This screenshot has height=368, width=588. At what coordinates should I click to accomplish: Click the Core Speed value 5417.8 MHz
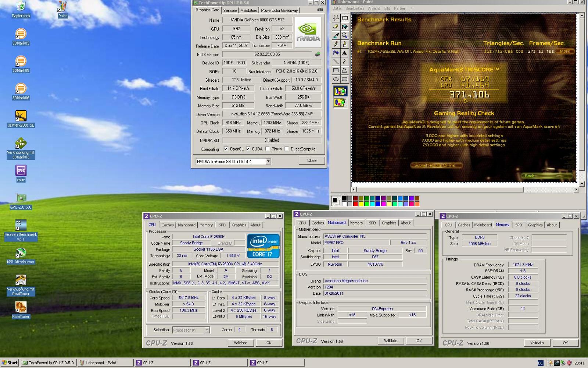pos(189,298)
